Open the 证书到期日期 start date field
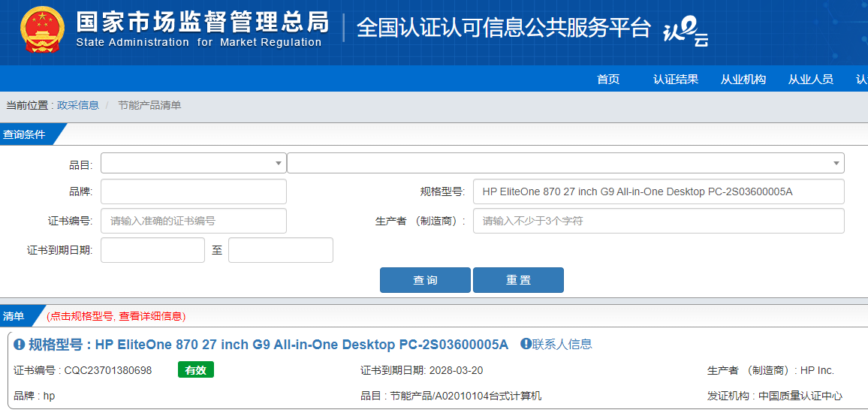This screenshot has width=868, height=419. tap(152, 250)
